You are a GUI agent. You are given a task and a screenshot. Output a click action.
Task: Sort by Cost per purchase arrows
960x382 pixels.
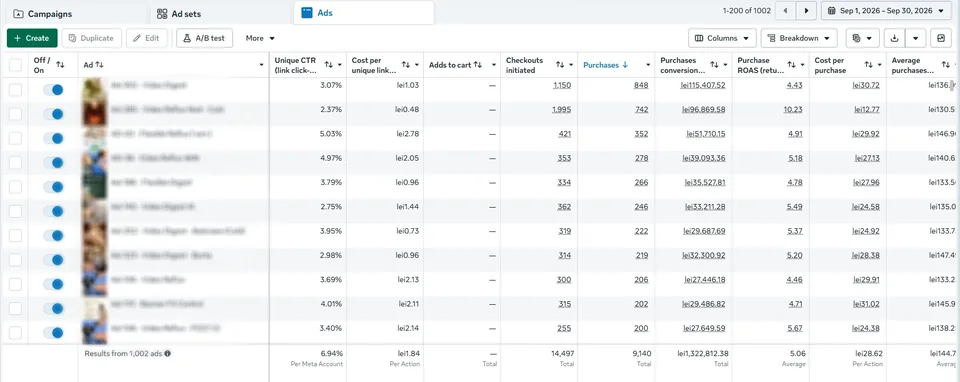click(x=869, y=65)
